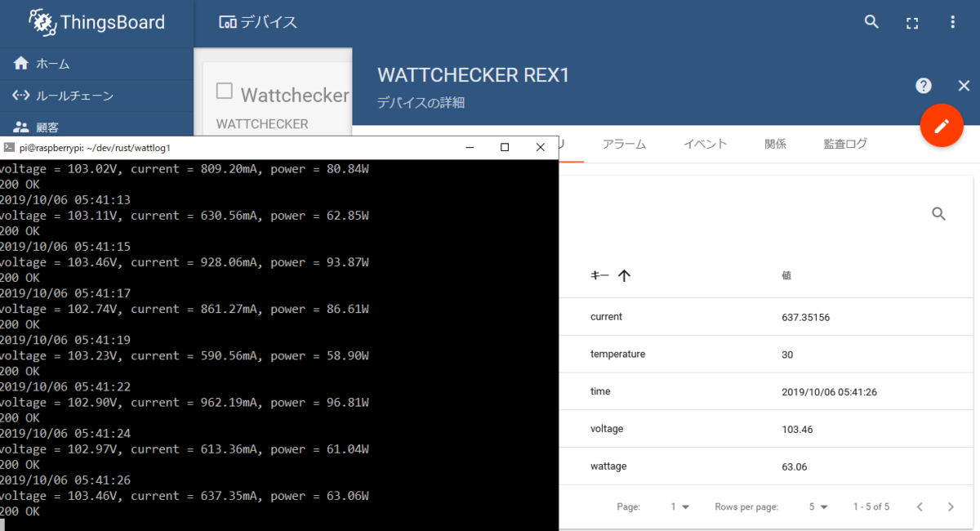Screen dimensions: 980x531
Task: Open the three-dot more options menu
Action: pyautogui.click(x=952, y=22)
